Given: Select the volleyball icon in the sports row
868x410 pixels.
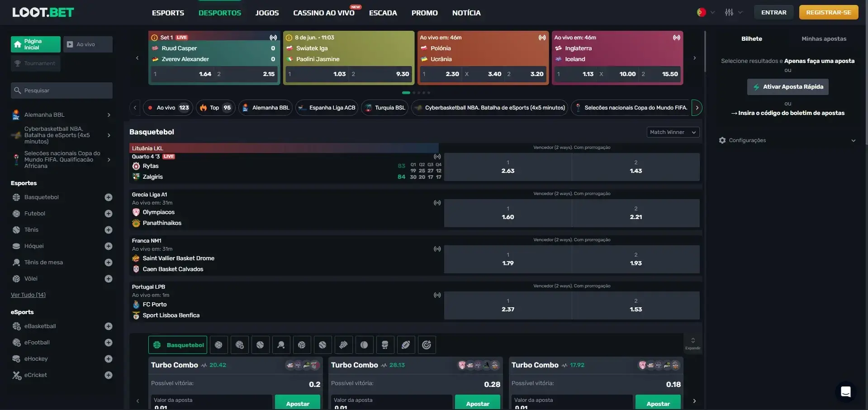Looking at the screenshot, I should pyautogui.click(x=301, y=344).
